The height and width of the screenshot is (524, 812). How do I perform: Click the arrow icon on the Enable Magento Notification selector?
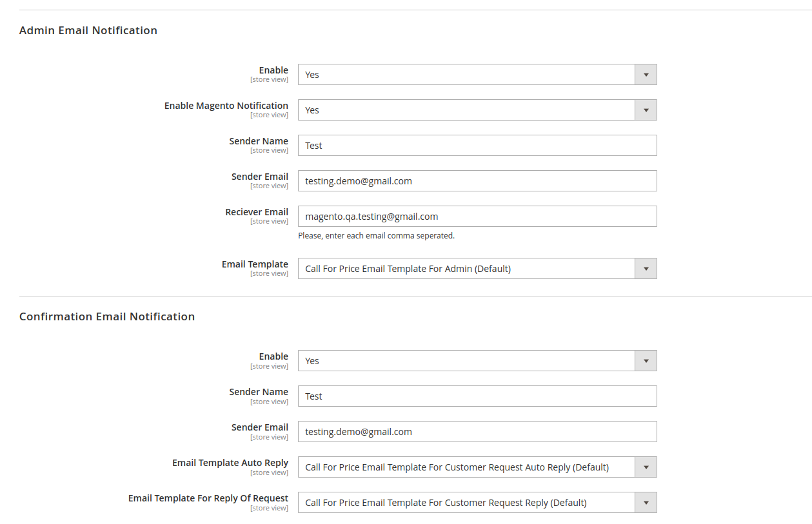(645, 110)
